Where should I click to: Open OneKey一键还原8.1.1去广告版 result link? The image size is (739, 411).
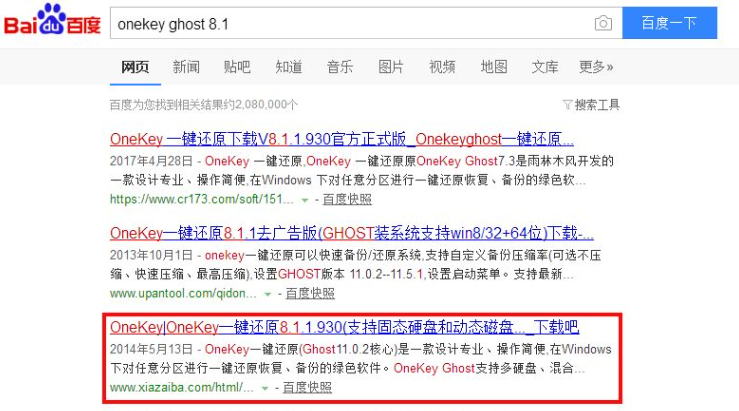click(x=352, y=233)
